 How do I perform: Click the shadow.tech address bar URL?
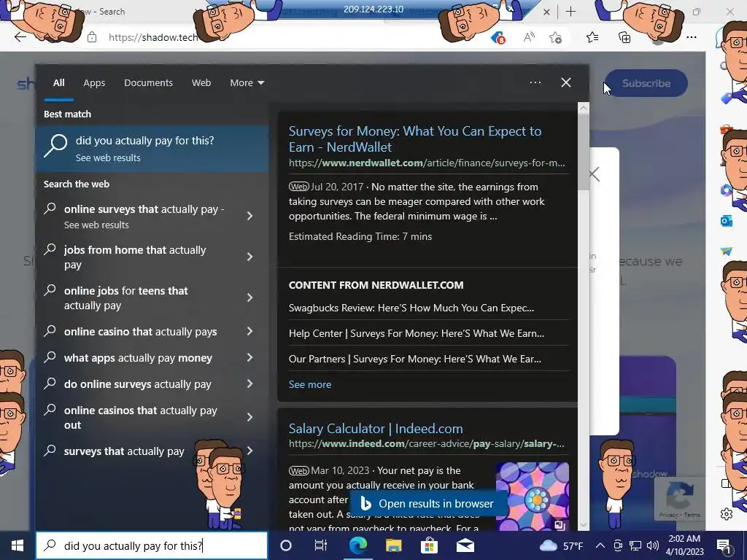tap(153, 37)
